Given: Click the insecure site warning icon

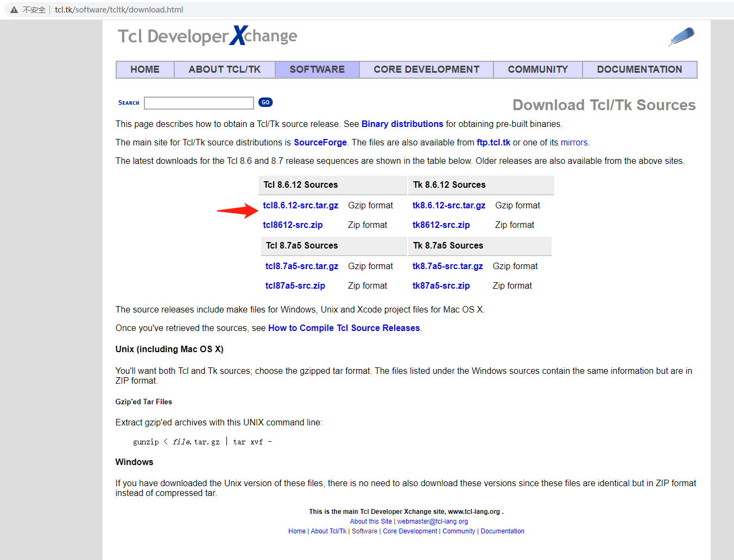Looking at the screenshot, I should click(x=14, y=10).
